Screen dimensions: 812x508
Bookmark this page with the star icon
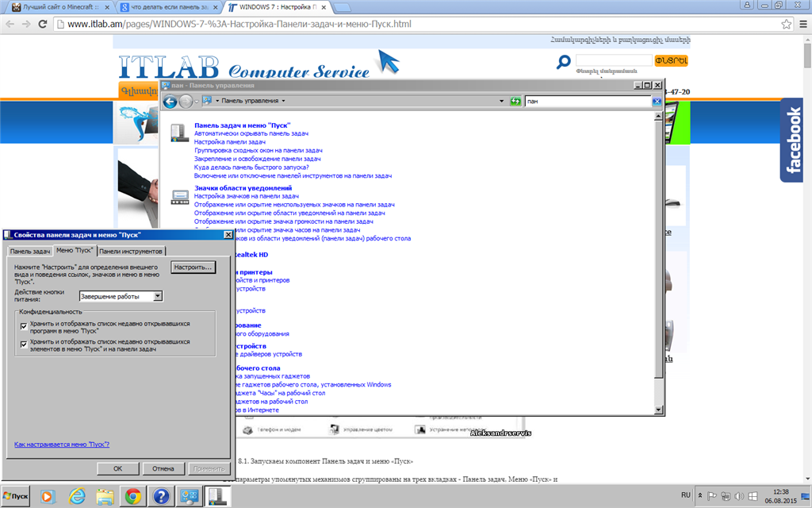pos(786,24)
